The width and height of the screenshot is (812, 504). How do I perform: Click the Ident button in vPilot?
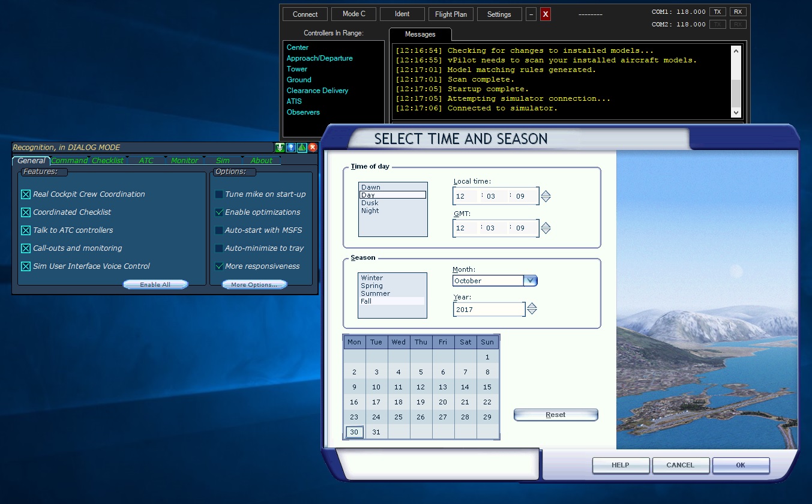click(402, 14)
